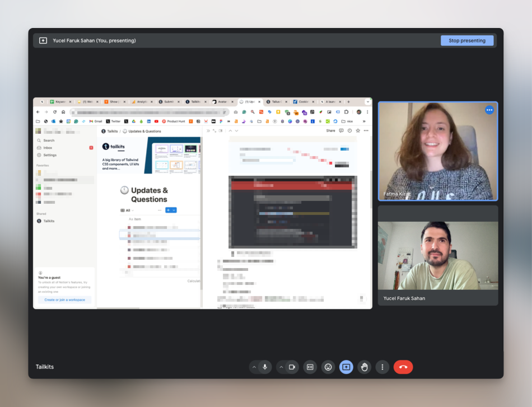Open options on Fatma's video tile
Image resolution: width=532 pixels, height=407 pixels.
pos(489,110)
